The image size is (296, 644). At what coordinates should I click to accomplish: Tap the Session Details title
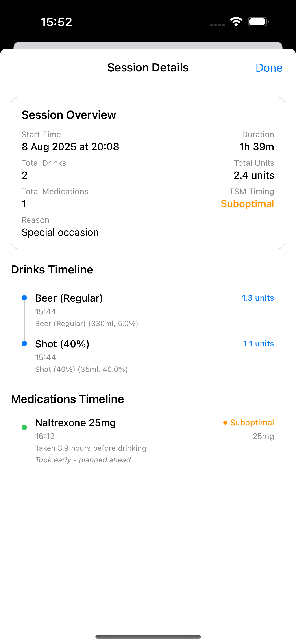(x=148, y=68)
